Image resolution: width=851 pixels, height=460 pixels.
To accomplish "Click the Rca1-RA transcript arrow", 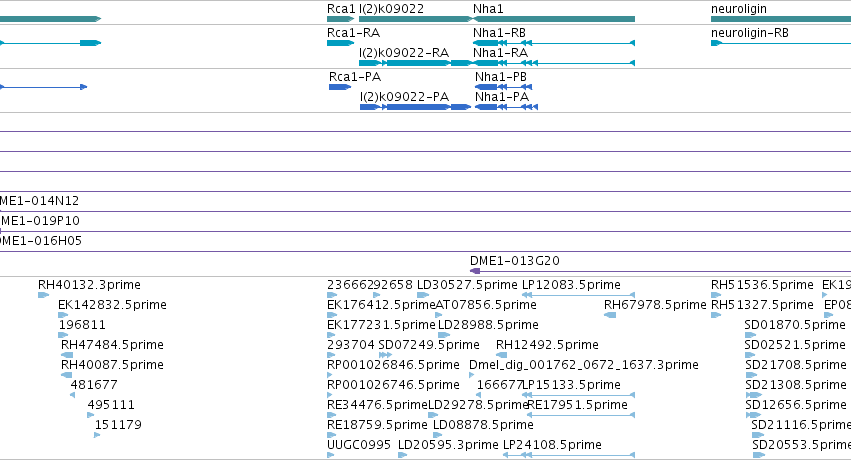I will point(340,43).
